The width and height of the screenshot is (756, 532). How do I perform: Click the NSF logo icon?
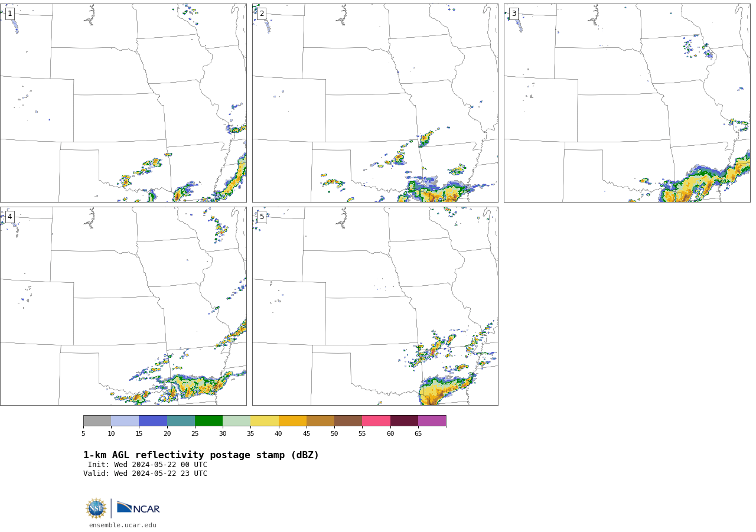pyautogui.click(x=96, y=508)
